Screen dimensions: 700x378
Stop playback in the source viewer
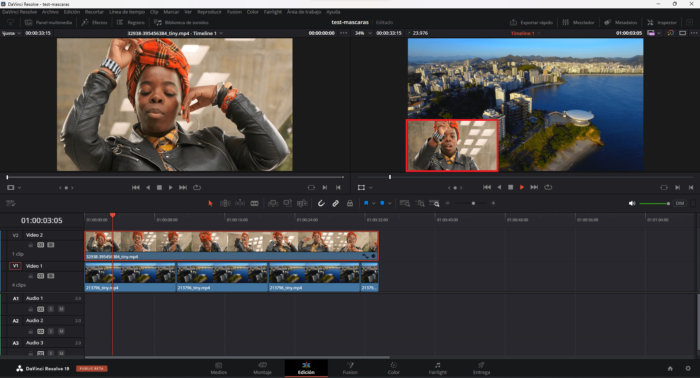point(159,187)
